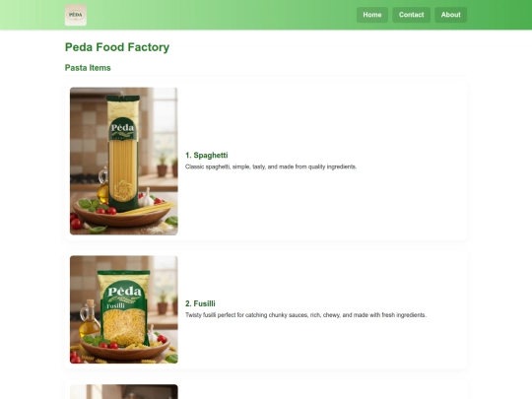The image size is (532, 399).
Task: Open the Home page
Action: (372, 15)
